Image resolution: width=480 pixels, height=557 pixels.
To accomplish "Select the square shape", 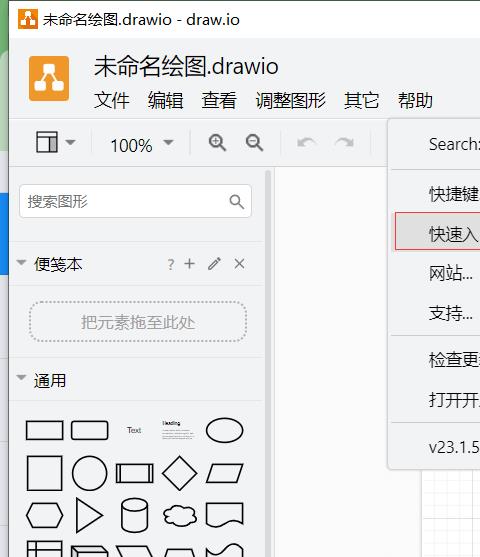I will (x=45, y=474).
